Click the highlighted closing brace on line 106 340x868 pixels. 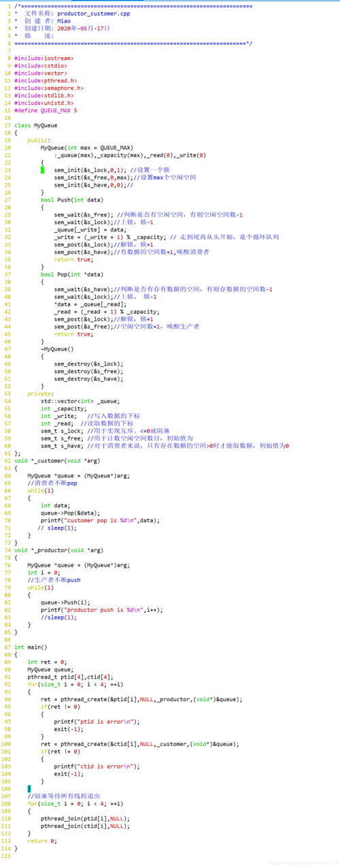(x=29, y=788)
